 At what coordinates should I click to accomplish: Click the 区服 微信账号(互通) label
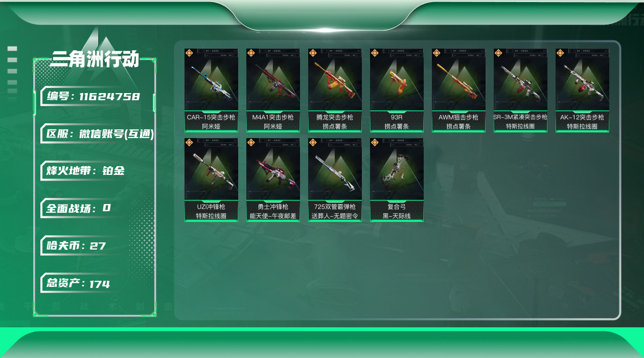coord(98,134)
